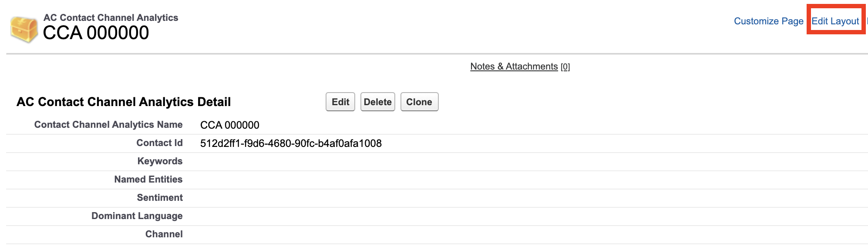The width and height of the screenshot is (868, 246).
Task: Click the Named Entities field label
Action: [148, 180]
